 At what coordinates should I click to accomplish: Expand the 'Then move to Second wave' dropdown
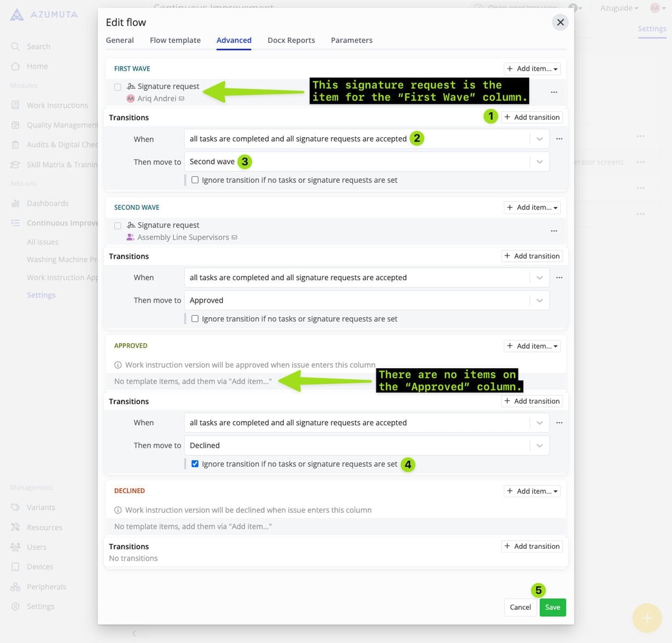click(539, 162)
